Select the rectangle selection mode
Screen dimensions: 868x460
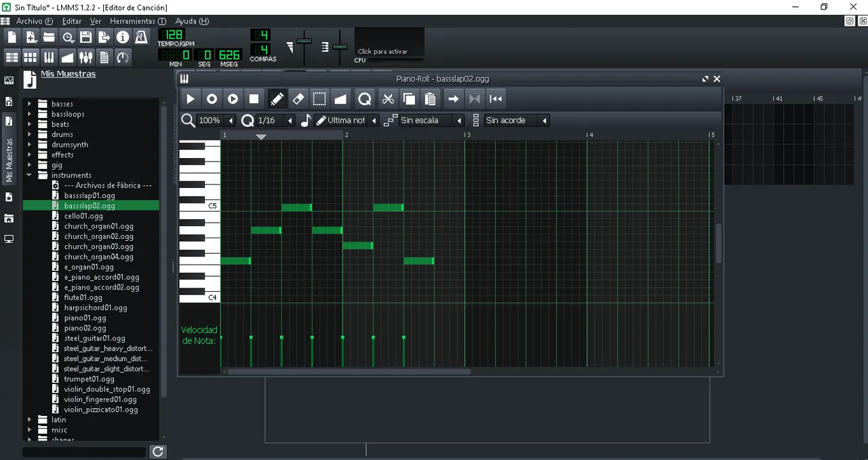coord(319,99)
